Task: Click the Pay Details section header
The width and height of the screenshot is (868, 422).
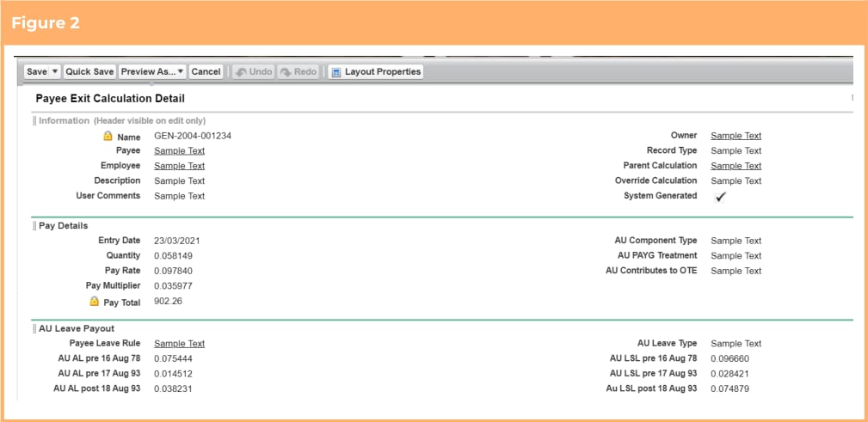Action: (x=63, y=226)
